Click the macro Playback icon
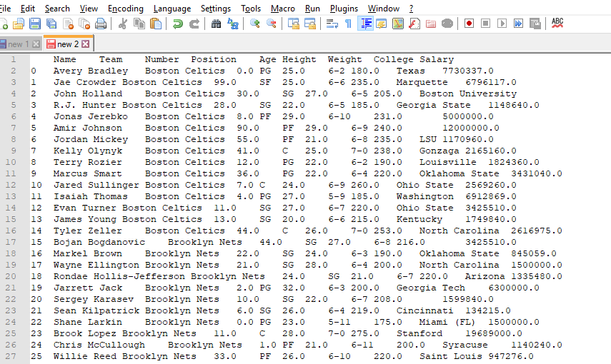611x364 pixels. pos(502,24)
